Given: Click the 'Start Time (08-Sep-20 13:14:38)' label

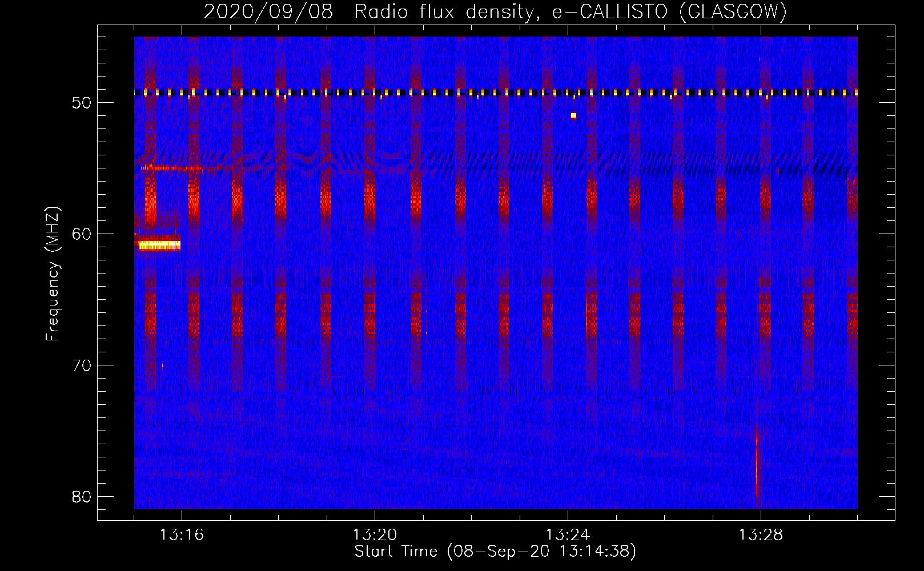Looking at the screenshot, I should click(x=495, y=552).
